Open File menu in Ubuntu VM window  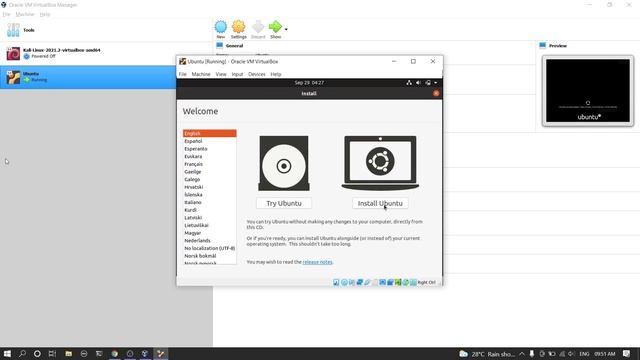[182, 74]
